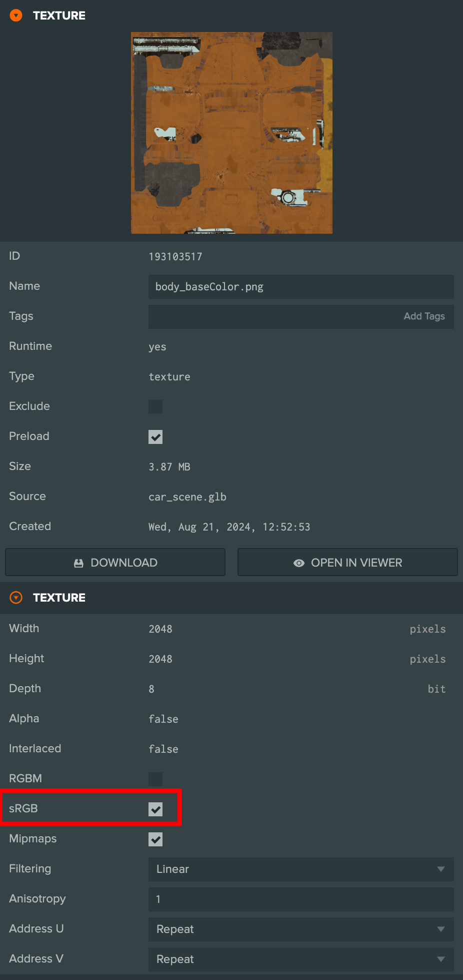Click the lower TEXTURE section header title
463x980 pixels.
pos(59,598)
